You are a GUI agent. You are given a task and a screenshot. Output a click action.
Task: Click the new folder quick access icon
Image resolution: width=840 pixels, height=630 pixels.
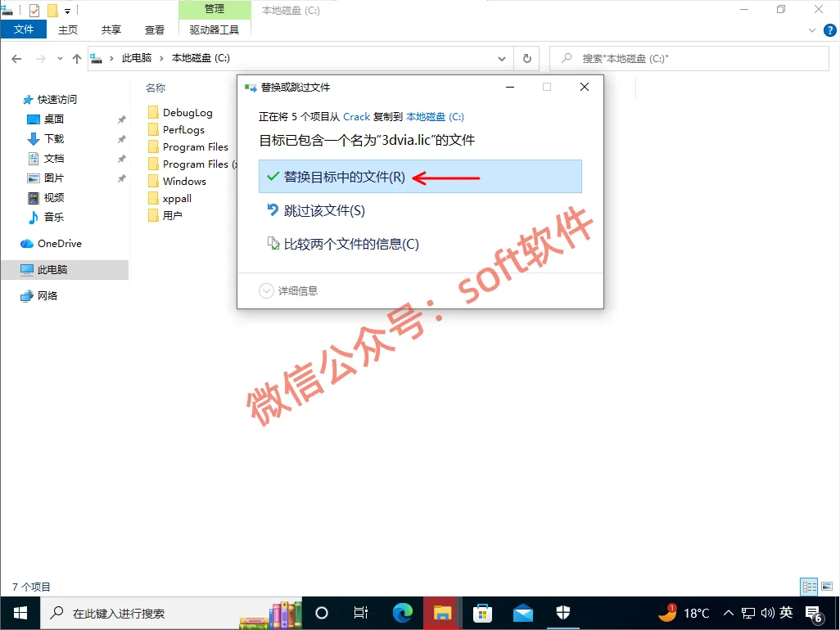(52, 10)
